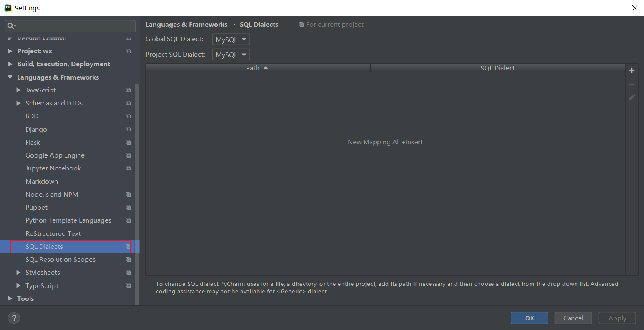Sort by the Path column header
Screen dimensions: 644x330
[x=258, y=68]
